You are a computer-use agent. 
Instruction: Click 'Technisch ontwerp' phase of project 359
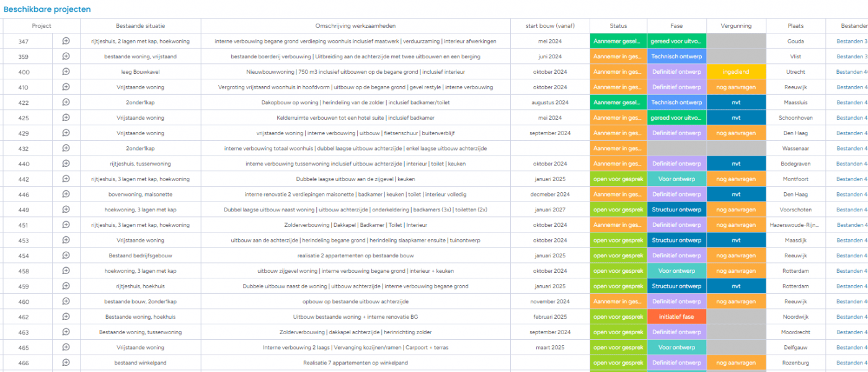(x=676, y=56)
